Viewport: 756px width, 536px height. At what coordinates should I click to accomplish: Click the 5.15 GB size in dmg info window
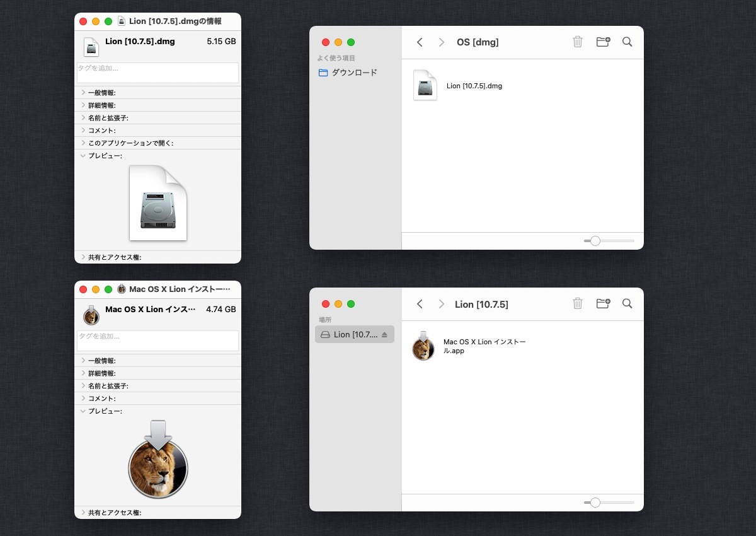coord(221,42)
